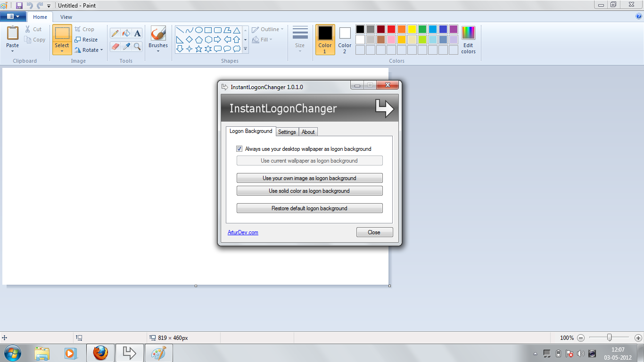The height and width of the screenshot is (362, 644).
Task: Click Use your own image as logon background
Action: click(309, 178)
